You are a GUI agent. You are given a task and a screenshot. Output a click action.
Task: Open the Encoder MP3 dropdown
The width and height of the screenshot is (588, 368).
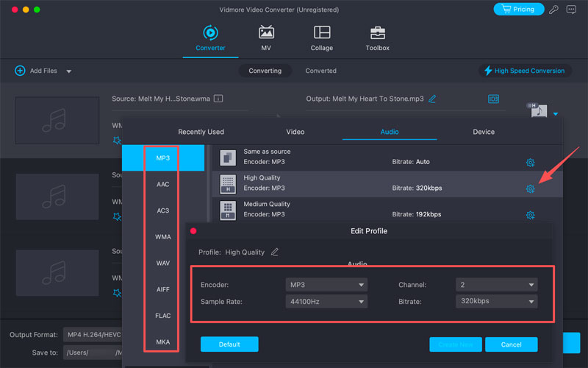(x=326, y=285)
